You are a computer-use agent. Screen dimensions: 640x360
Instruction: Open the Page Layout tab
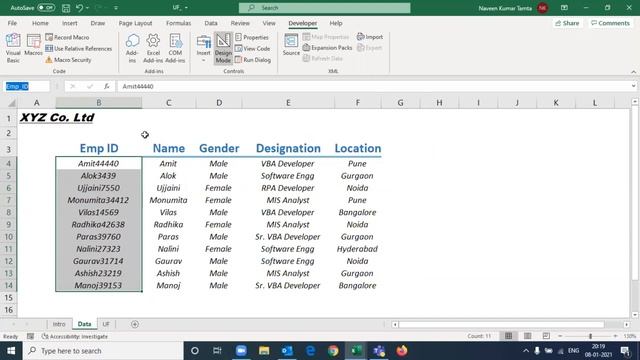coord(135,23)
